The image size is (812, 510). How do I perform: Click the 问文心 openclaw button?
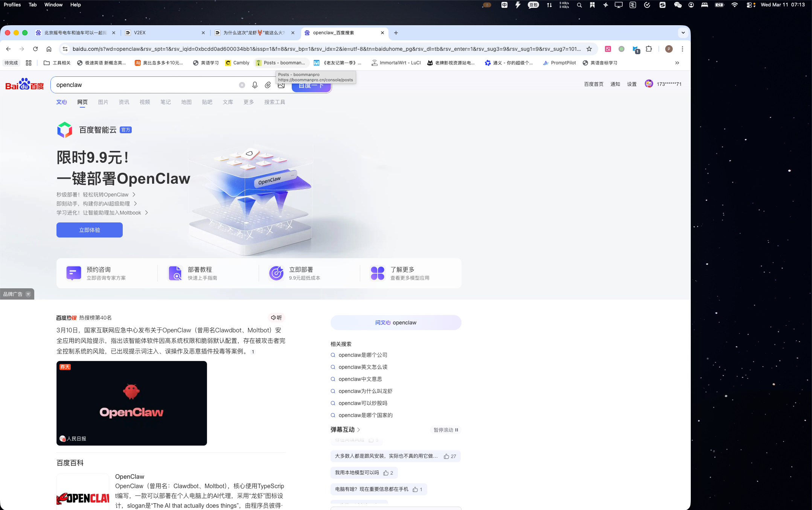coord(396,323)
